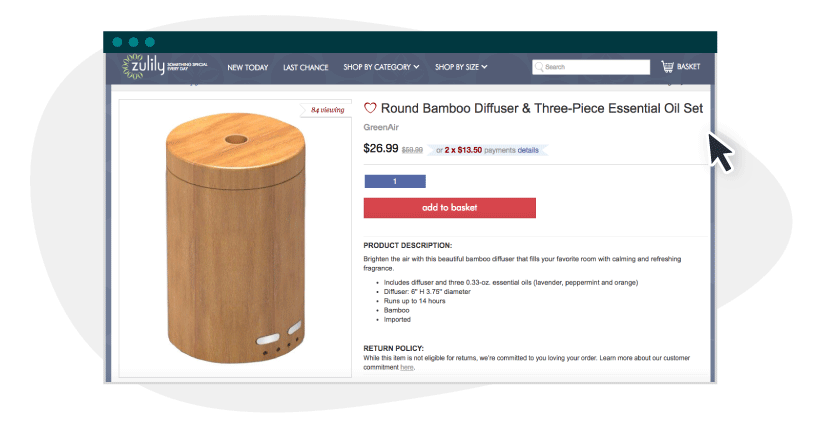820x424 pixels.
Task: Click the '2 x $13.50' payments offer
Action: [463, 150]
